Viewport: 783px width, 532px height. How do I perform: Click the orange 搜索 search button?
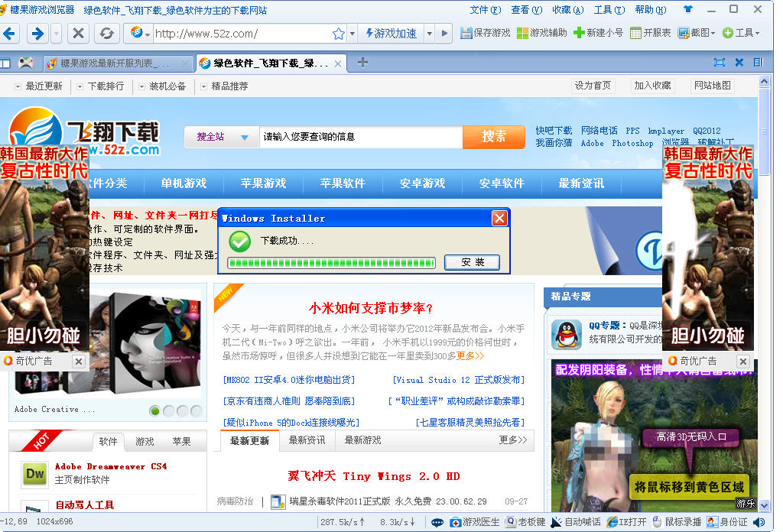coord(493,137)
